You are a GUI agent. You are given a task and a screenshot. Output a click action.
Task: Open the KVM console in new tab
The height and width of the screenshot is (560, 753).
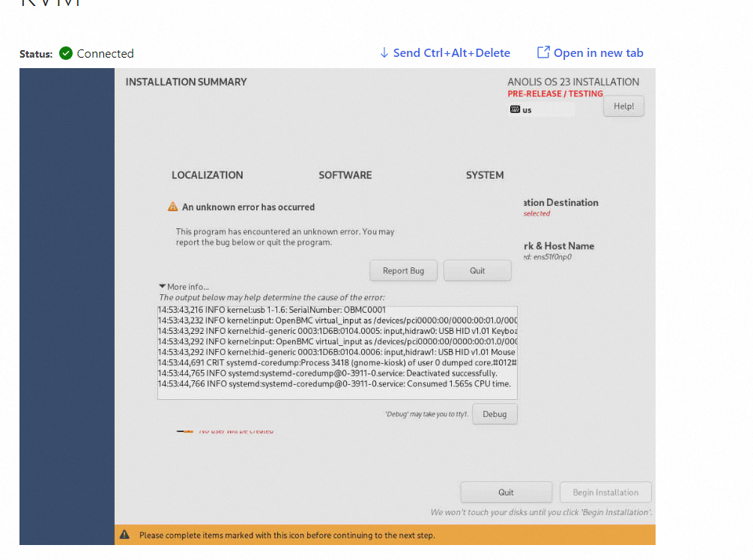point(598,52)
